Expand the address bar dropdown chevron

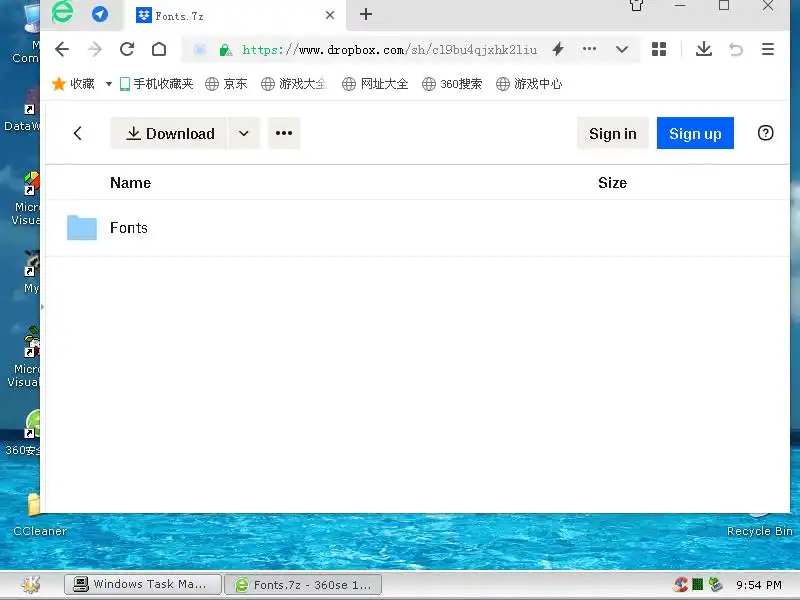tap(622, 49)
